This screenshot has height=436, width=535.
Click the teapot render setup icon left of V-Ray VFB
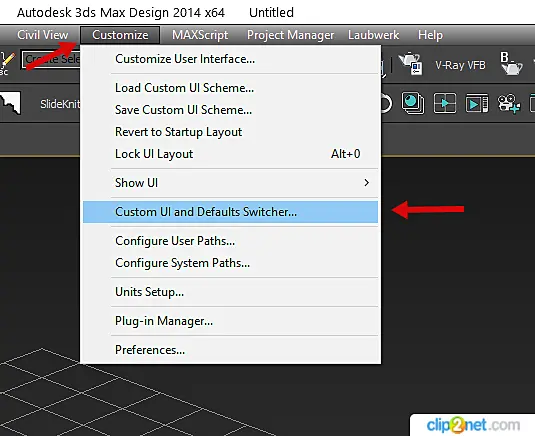point(411,64)
